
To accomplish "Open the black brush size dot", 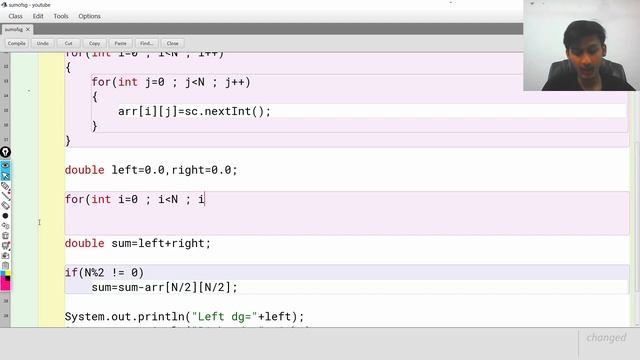I will click(x=5, y=216).
